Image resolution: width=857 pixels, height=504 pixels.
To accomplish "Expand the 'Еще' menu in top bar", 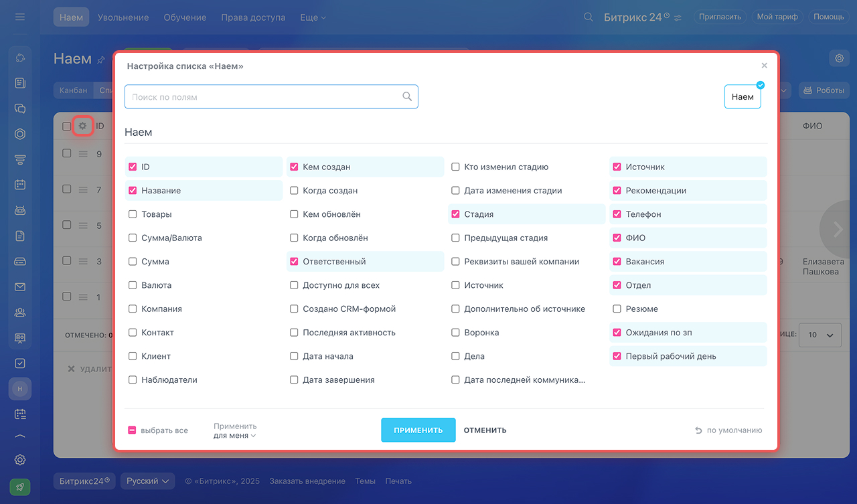I will [x=313, y=17].
